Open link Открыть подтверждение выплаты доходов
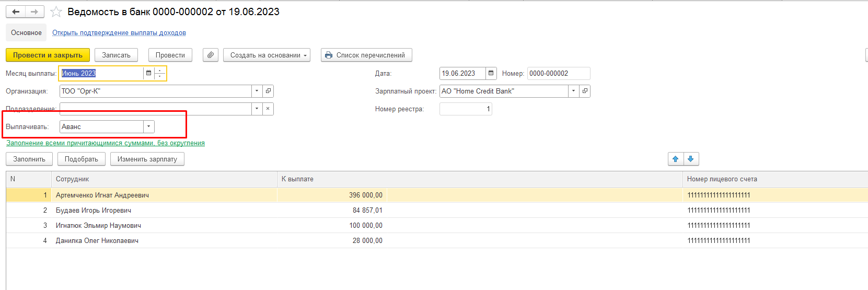The height and width of the screenshot is (290, 868). click(x=119, y=32)
